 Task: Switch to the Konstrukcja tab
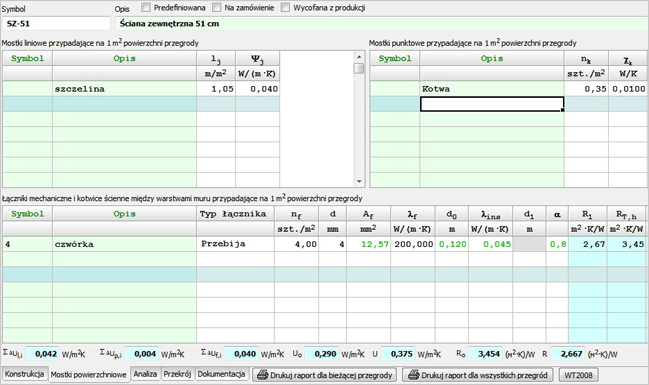24,374
